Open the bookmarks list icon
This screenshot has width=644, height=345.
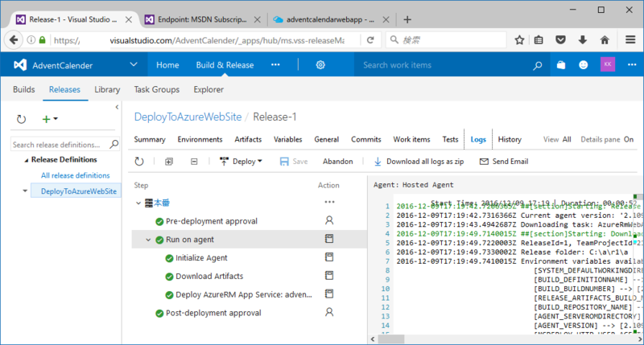pos(539,39)
